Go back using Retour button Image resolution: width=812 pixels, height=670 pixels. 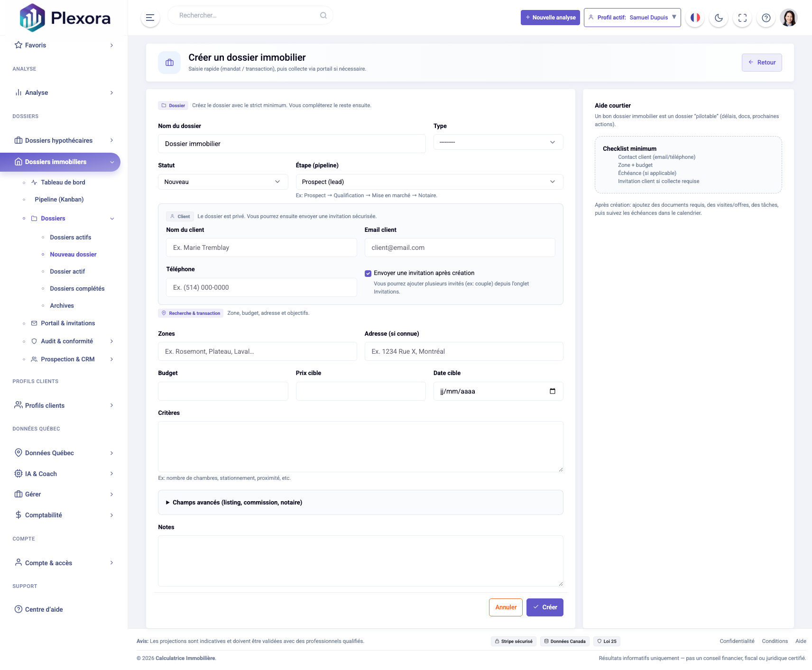pos(762,63)
